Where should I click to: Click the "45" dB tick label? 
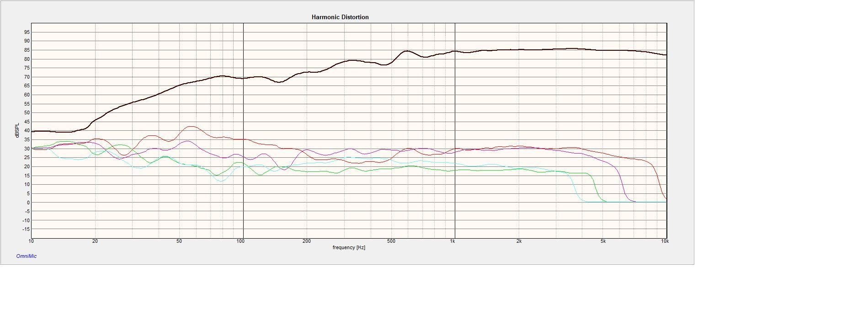tap(27, 122)
